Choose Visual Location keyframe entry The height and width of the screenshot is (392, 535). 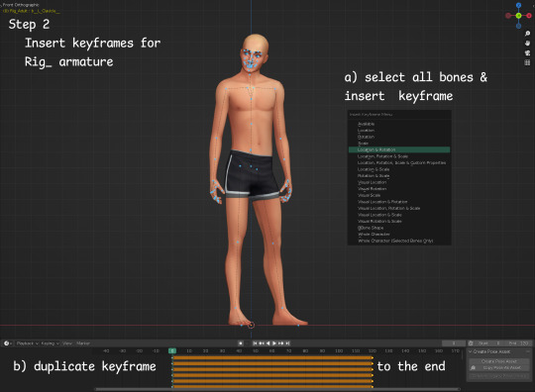point(399,182)
